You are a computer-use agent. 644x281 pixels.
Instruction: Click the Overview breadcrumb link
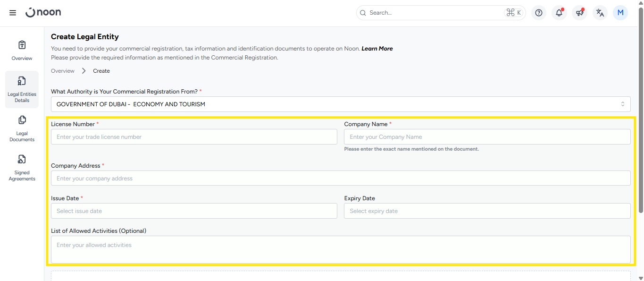coord(63,71)
